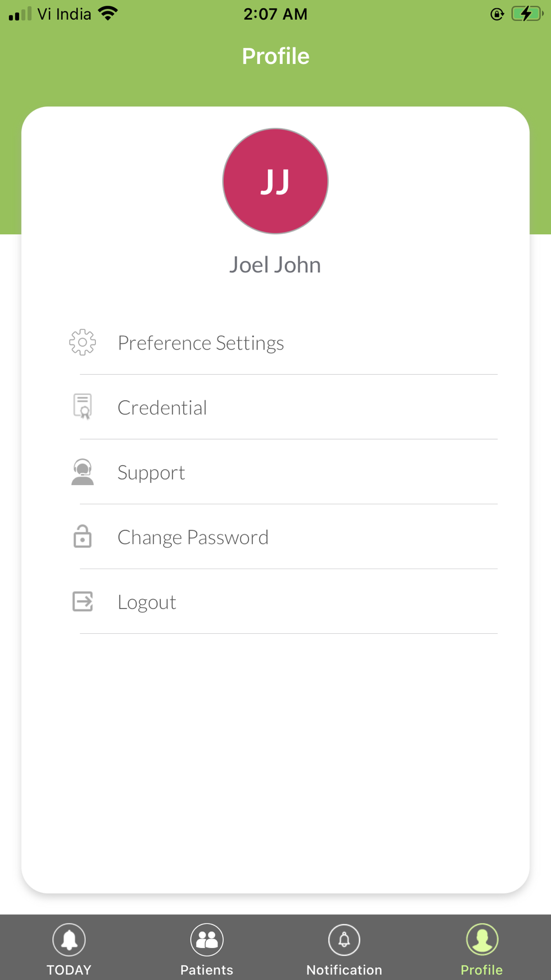Tap the Change Password lock icon
Viewport: 551px width, 980px height.
point(83,536)
